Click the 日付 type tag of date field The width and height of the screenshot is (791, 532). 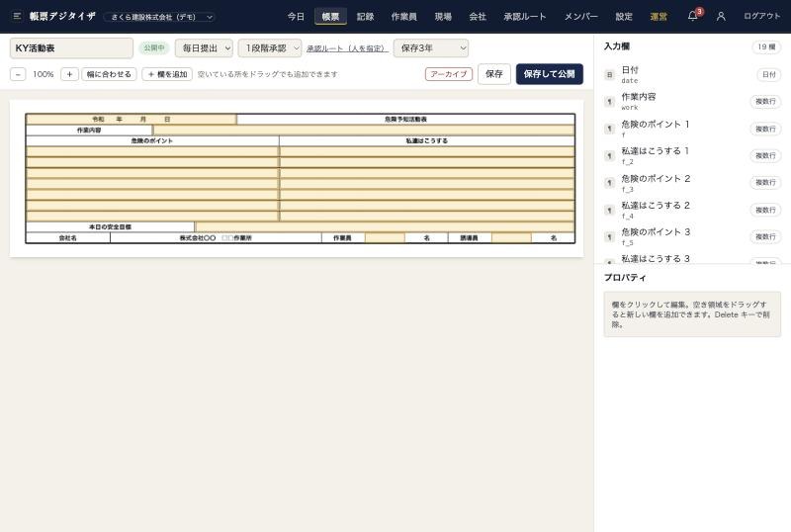769,75
